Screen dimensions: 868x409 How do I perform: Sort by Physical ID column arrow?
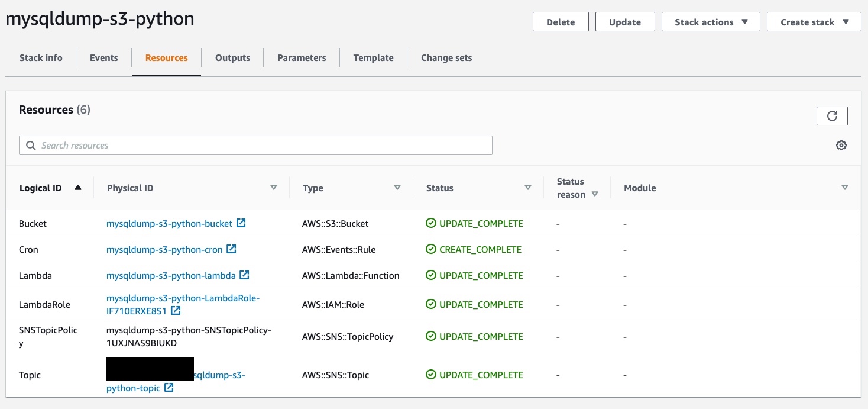point(274,188)
